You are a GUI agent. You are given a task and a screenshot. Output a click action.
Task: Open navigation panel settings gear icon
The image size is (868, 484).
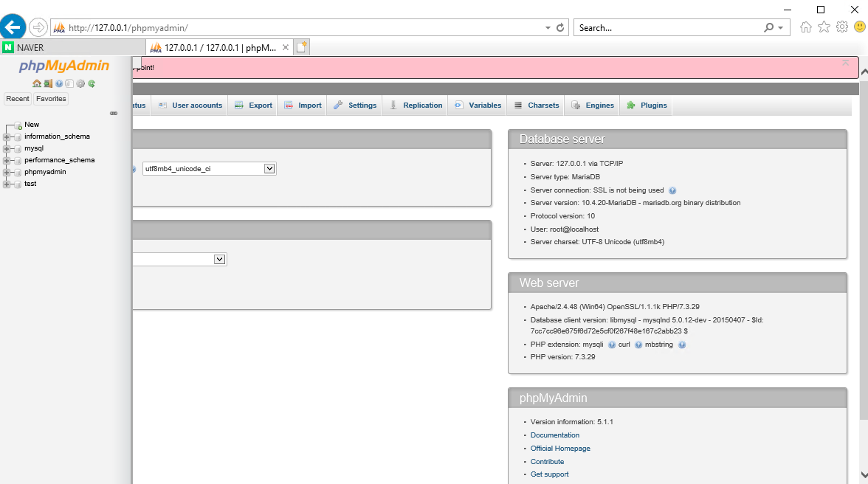(81, 83)
